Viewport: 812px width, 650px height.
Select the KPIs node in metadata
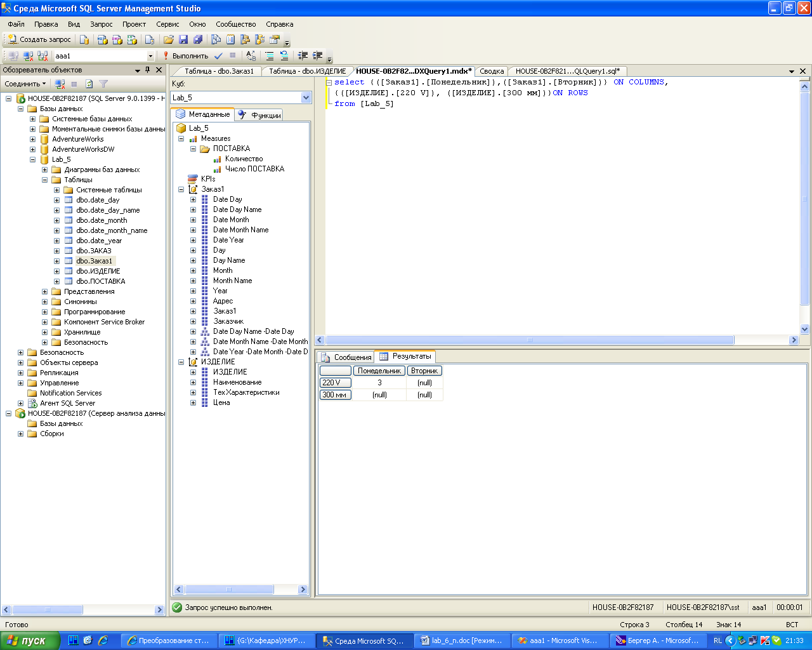pos(208,179)
